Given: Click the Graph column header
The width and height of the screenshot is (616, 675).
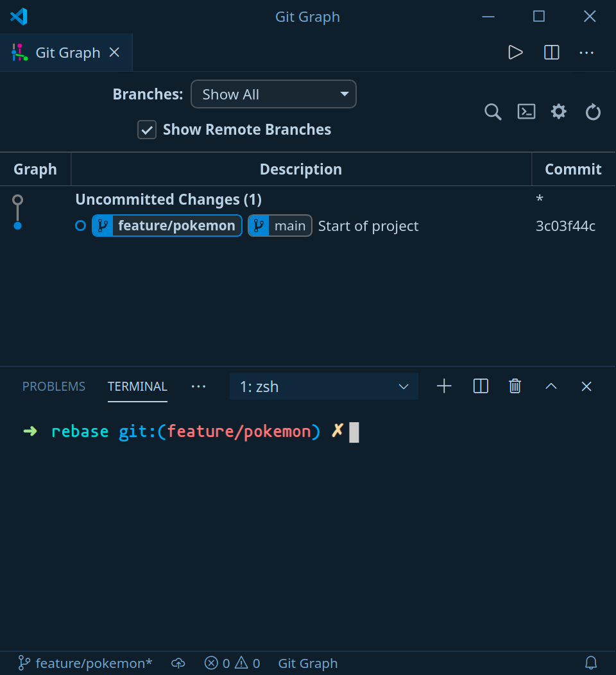Looking at the screenshot, I should click(x=35, y=169).
